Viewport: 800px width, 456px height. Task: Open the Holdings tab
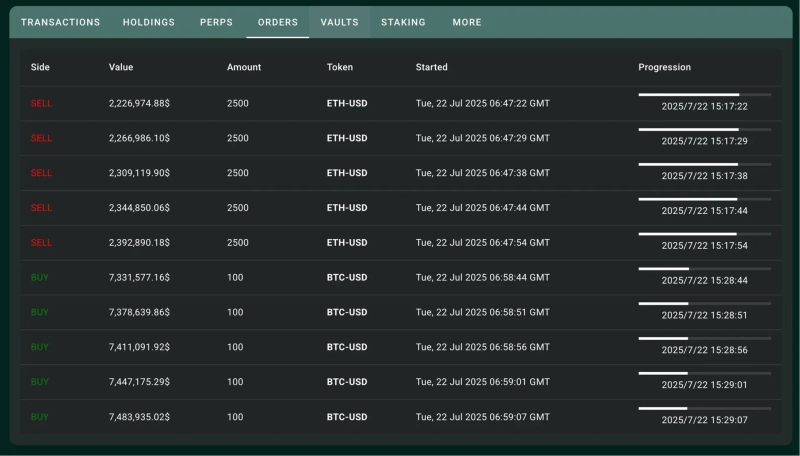(x=148, y=22)
